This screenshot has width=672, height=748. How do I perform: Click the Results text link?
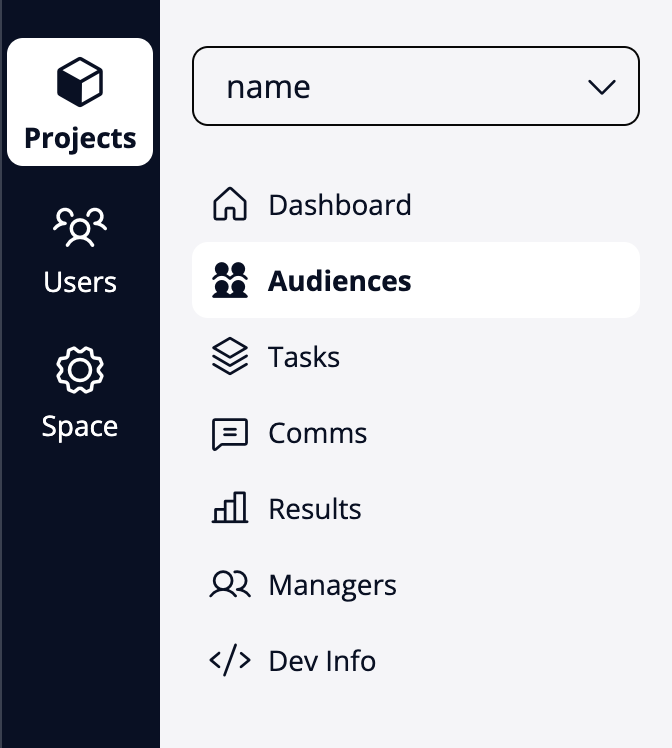tap(315, 509)
